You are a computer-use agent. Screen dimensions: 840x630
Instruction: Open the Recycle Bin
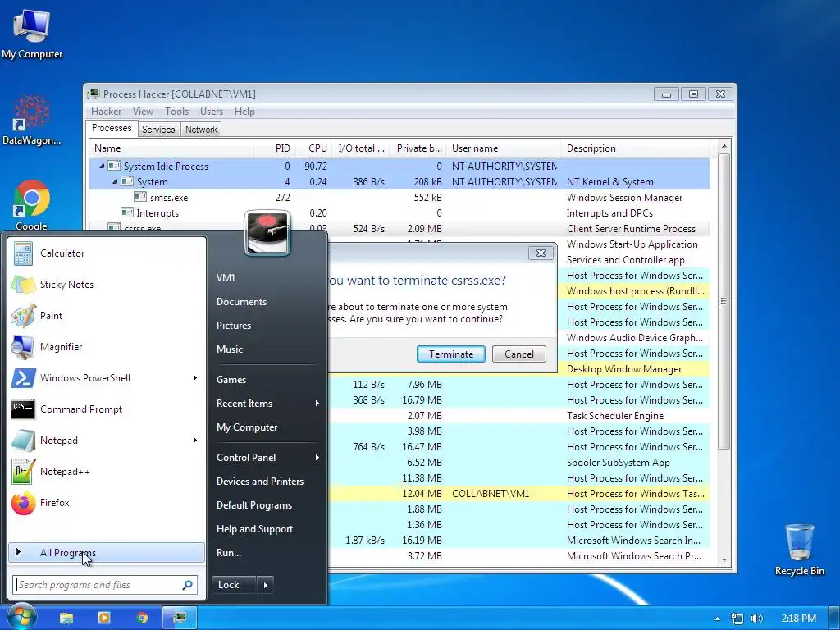(799, 550)
